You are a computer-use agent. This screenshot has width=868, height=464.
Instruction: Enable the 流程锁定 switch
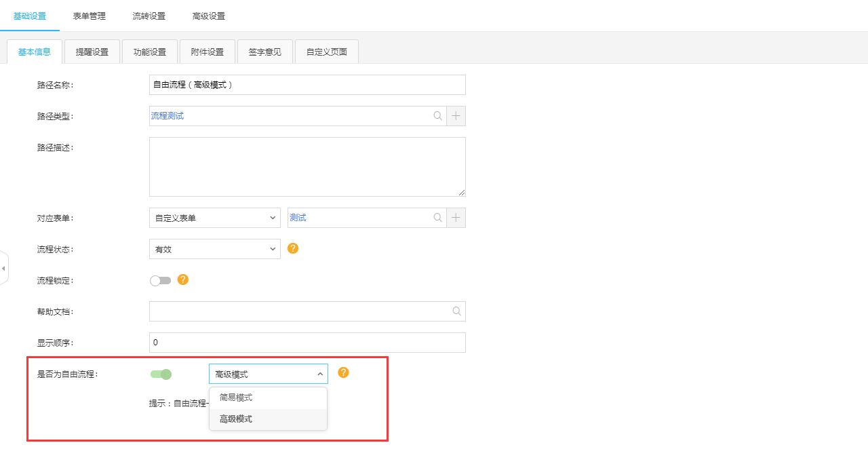(x=161, y=280)
